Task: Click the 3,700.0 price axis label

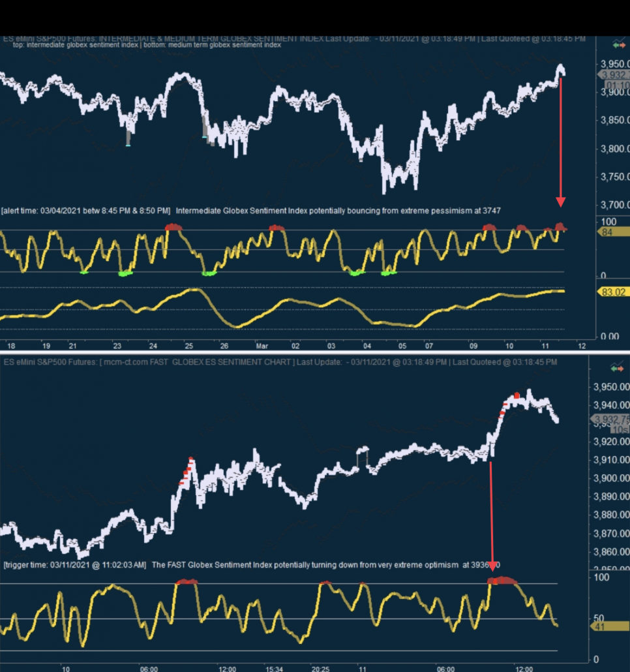Action: tap(615, 205)
